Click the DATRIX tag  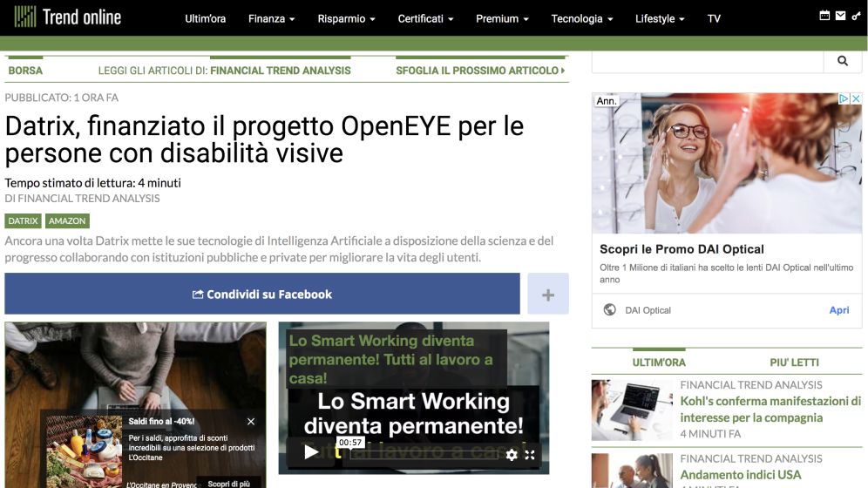tap(23, 220)
